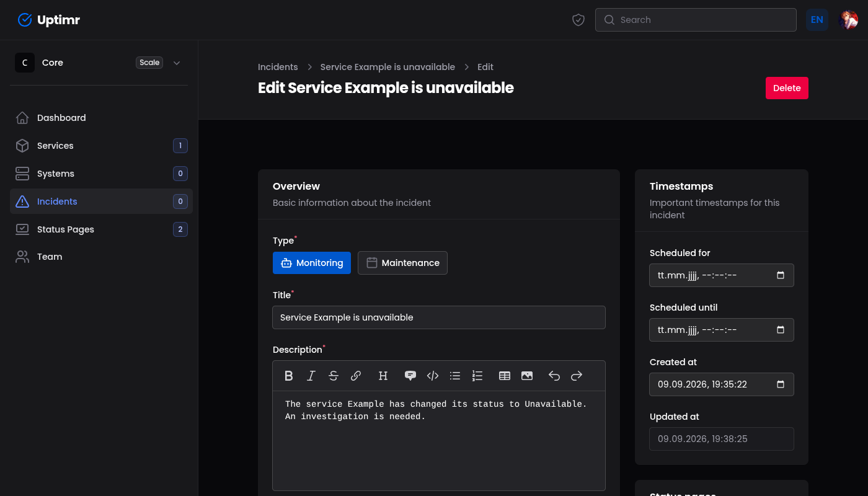Open Scheduled for calendar picker
Viewport: 868px width, 496px height.
[x=781, y=275]
